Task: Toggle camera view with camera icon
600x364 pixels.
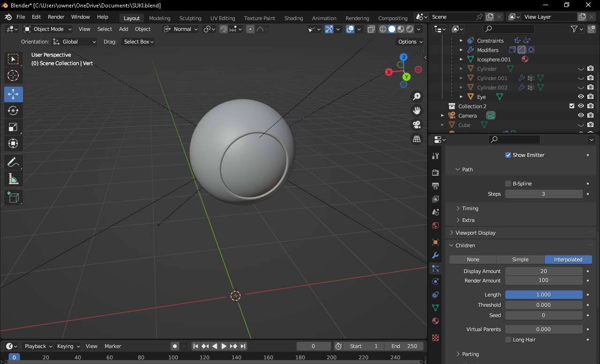Action: pyautogui.click(x=416, y=125)
